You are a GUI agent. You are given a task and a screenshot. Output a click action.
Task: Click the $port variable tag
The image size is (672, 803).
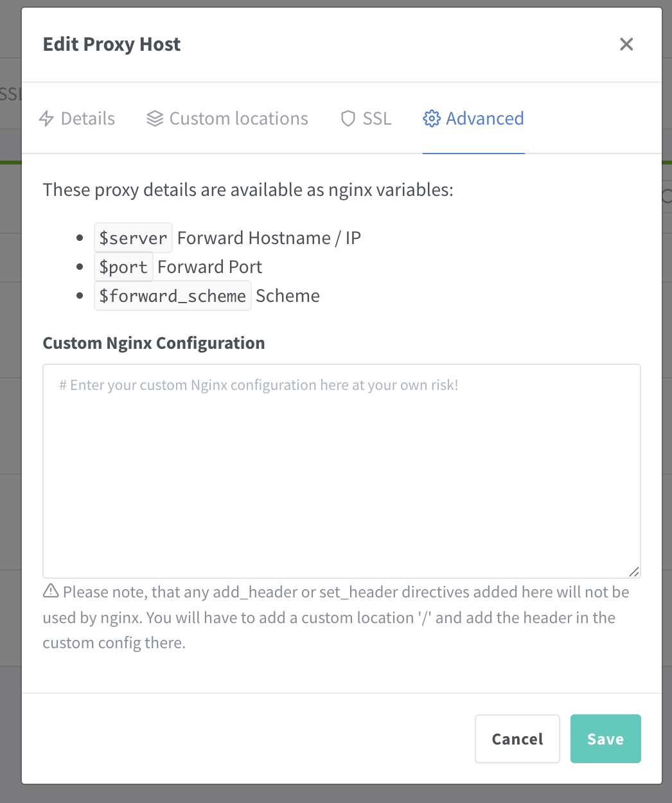tap(123, 267)
